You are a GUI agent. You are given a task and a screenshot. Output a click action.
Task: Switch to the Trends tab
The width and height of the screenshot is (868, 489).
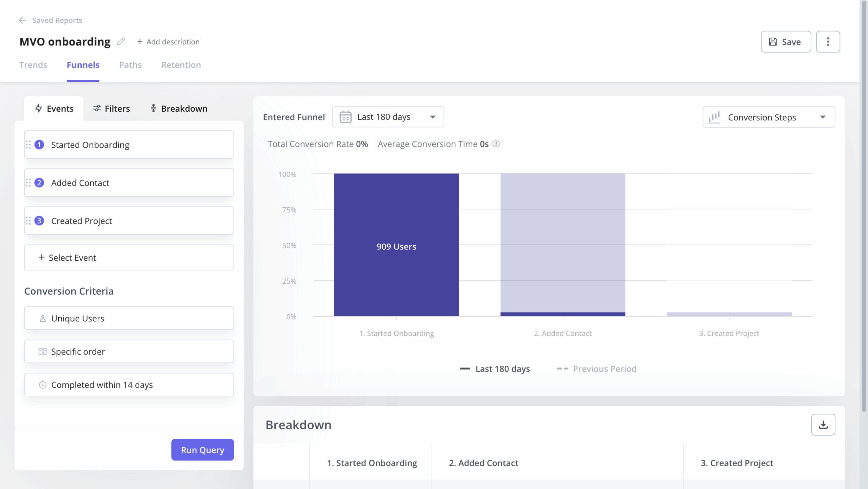click(x=33, y=65)
